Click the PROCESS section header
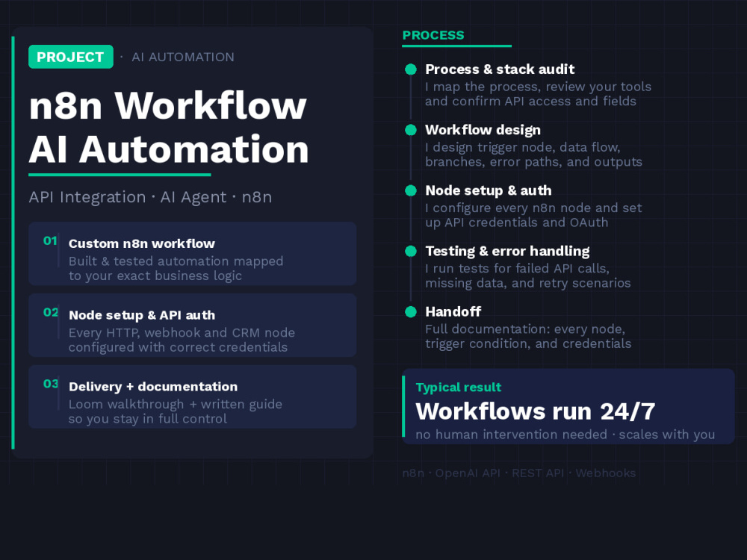This screenshot has width=747, height=560. pyautogui.click(x=433, y=35)
